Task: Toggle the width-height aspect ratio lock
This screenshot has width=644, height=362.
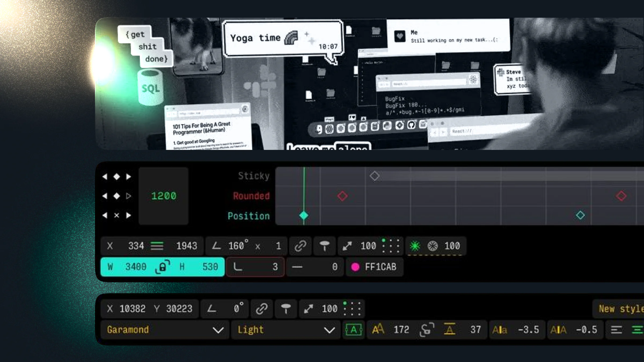Action: click(x=163, y=267)
